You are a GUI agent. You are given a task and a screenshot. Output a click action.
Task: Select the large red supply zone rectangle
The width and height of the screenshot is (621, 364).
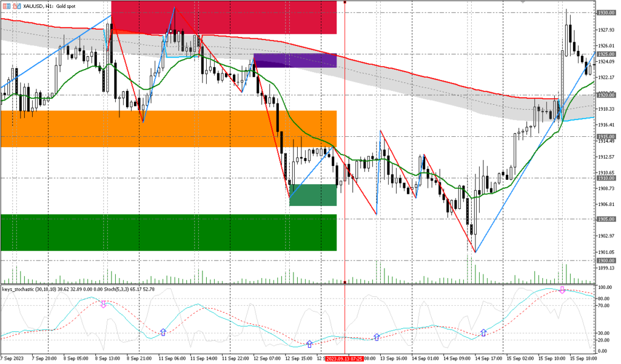(x=224, y=17)
